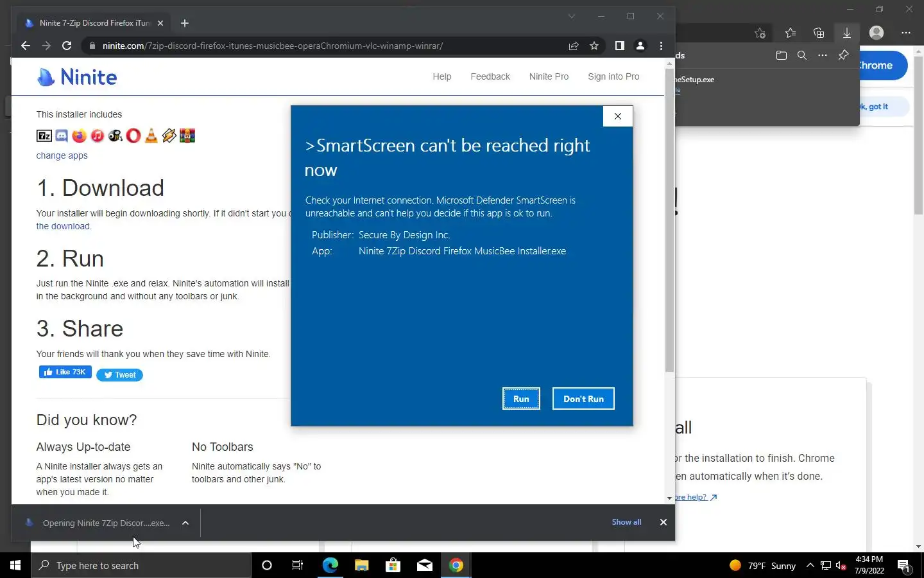Image resolution: width=924 pixels, height=578 pixels.
Task: Click the iTunes app icon
Action: [98, 136]
